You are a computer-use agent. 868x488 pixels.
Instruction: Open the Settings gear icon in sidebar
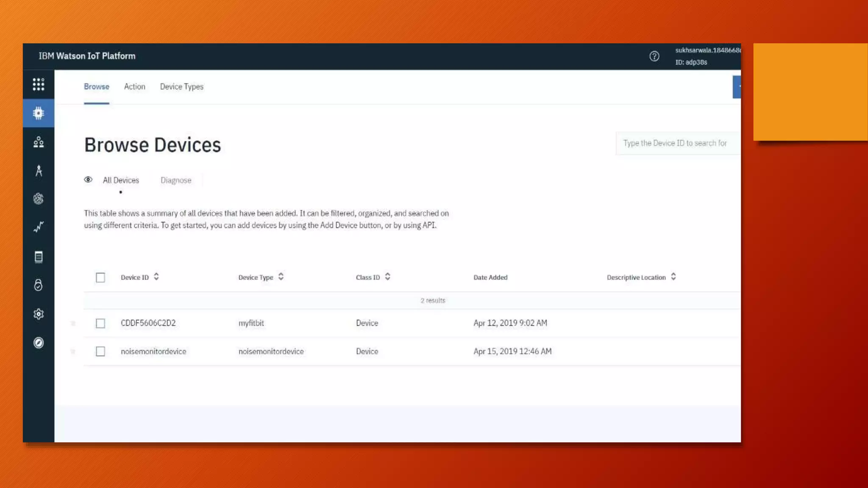[39, 314]
